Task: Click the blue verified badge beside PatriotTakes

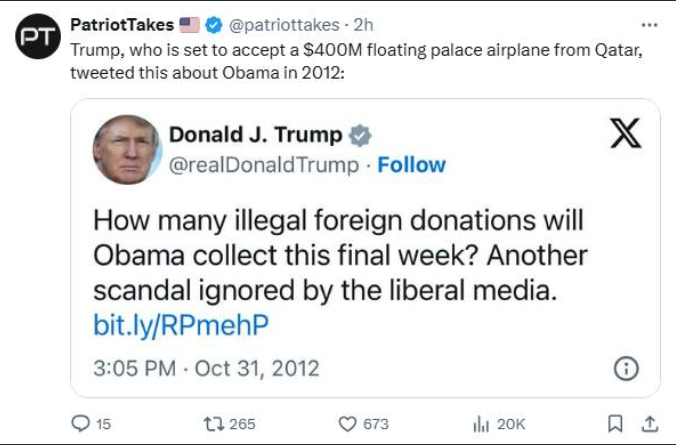Action: tap(213, 25)
